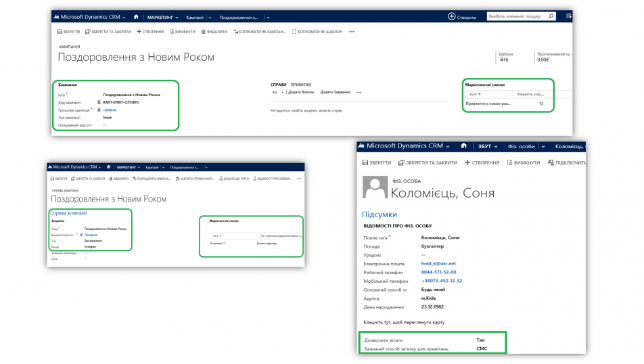Open Привітання з новим рок... marketing list row
This screenshot has height=364, width=644.
[488, 104]
